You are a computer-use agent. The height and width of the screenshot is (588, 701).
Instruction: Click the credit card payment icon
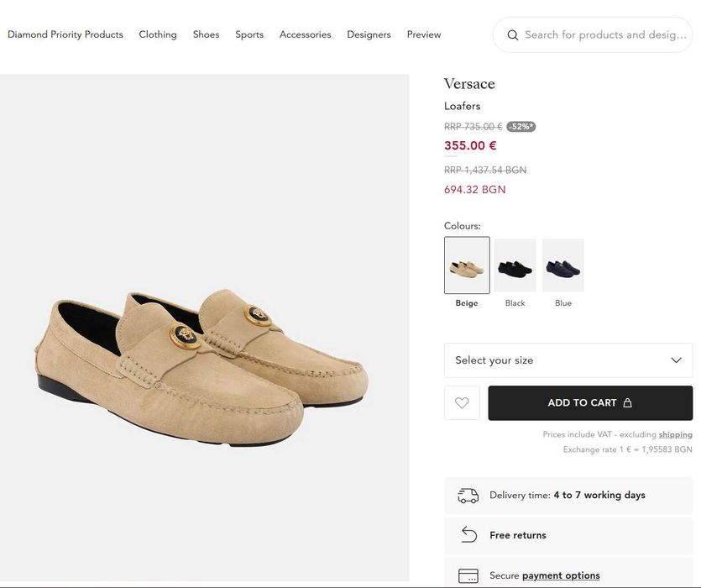coord(468,575)
